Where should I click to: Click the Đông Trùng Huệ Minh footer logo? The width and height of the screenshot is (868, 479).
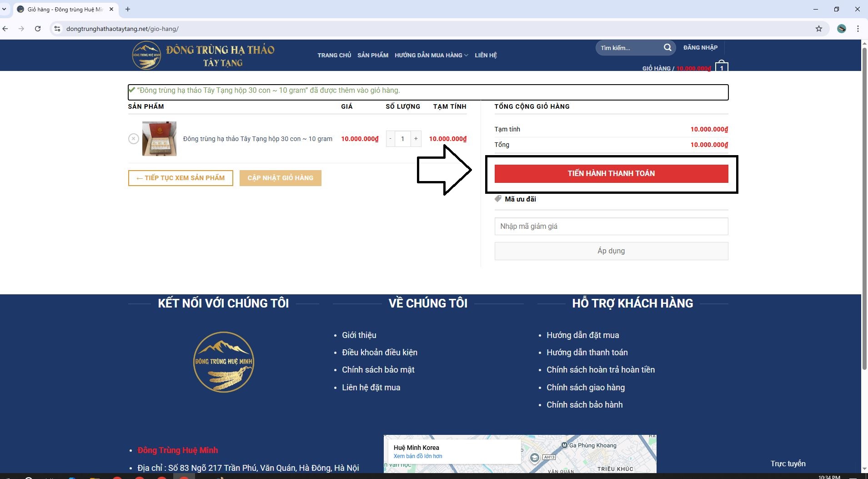(224, 362)
